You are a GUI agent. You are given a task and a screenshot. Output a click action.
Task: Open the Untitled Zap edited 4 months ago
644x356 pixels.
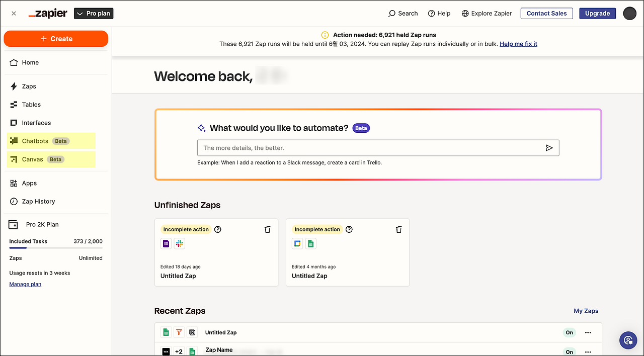coord(348,252)
